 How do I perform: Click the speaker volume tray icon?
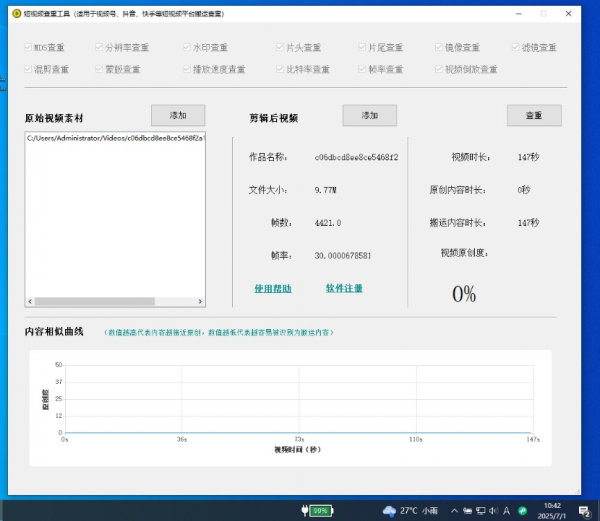tap(494, 511)
